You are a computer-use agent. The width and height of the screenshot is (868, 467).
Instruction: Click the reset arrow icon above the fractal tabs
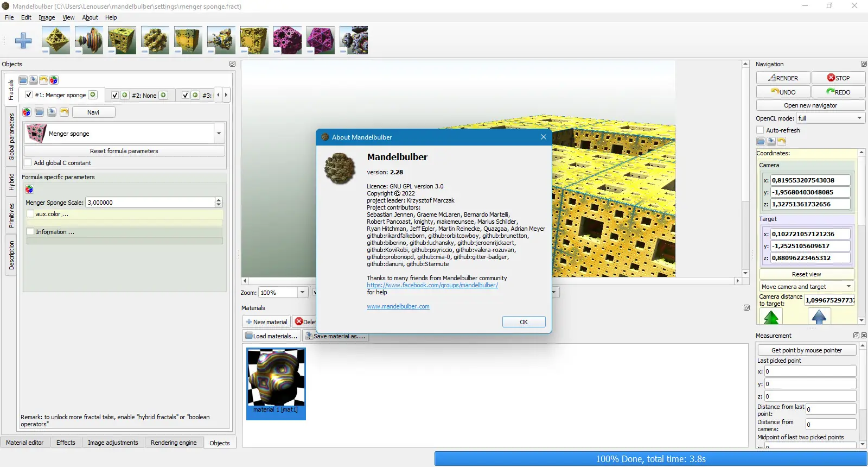point(43,80)
